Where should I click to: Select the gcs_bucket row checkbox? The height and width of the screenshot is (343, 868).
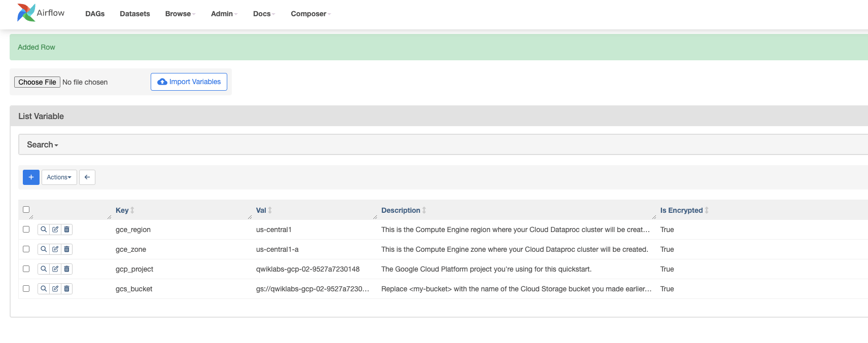pos(26,289)
